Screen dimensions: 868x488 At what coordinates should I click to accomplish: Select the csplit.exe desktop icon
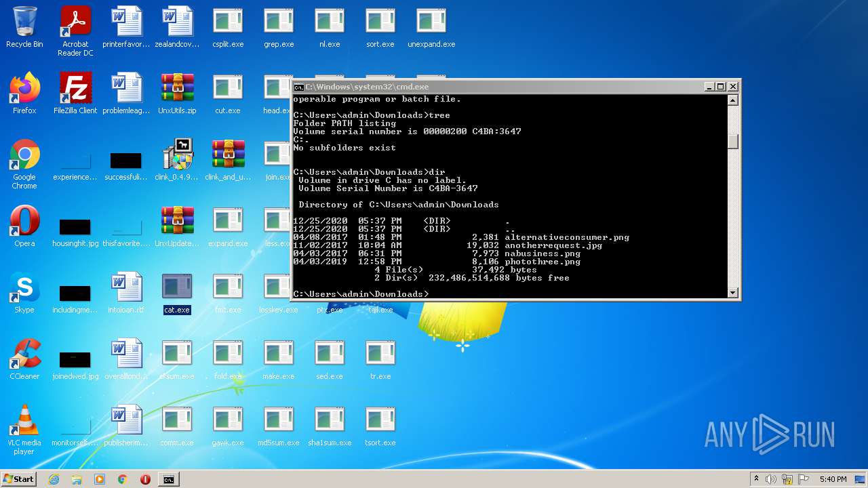(x=228, y=27)
